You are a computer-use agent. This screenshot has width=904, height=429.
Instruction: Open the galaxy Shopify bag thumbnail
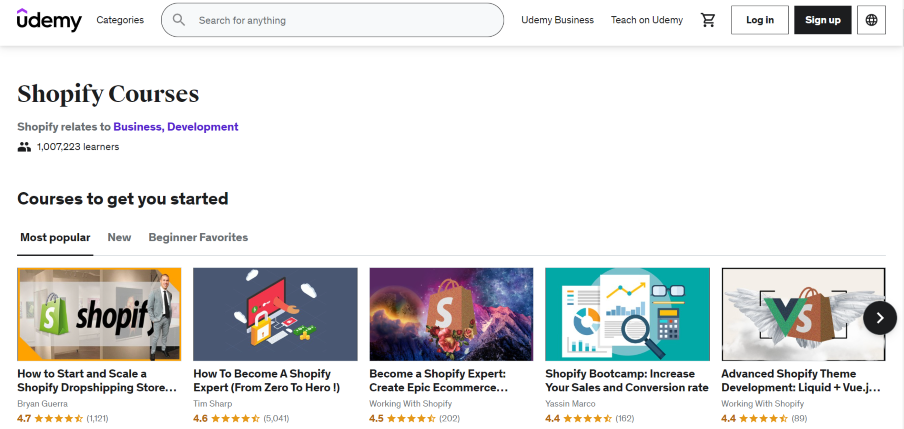point(451,314)
